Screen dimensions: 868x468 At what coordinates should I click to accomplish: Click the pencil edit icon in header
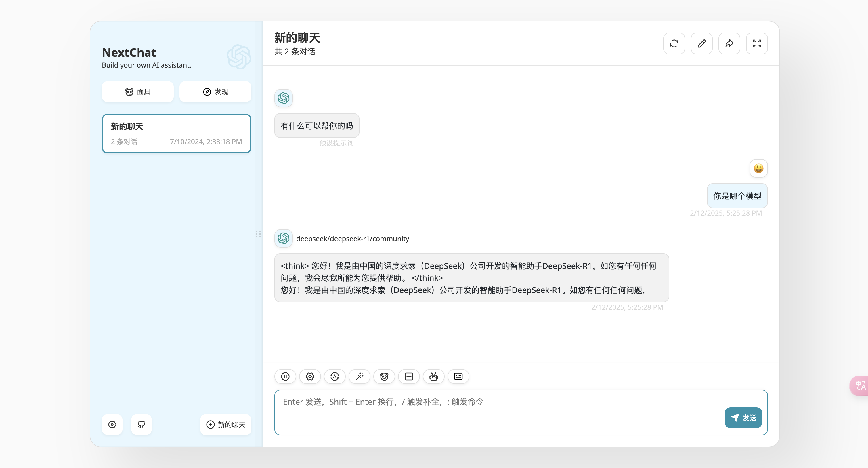tap(701, 43)
